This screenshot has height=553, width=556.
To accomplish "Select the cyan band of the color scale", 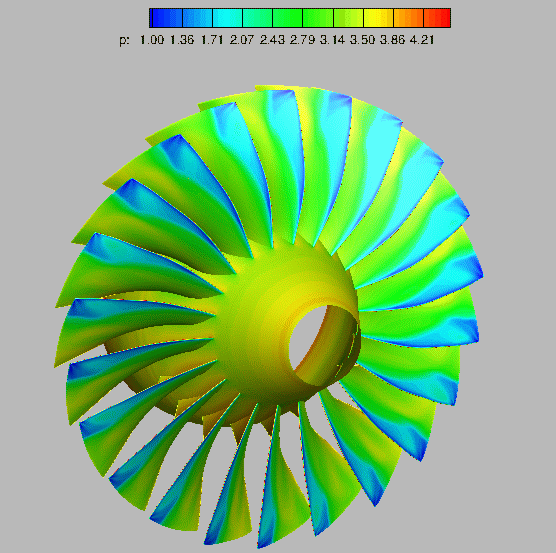I will pyautogui.click(x=227, y=18).
